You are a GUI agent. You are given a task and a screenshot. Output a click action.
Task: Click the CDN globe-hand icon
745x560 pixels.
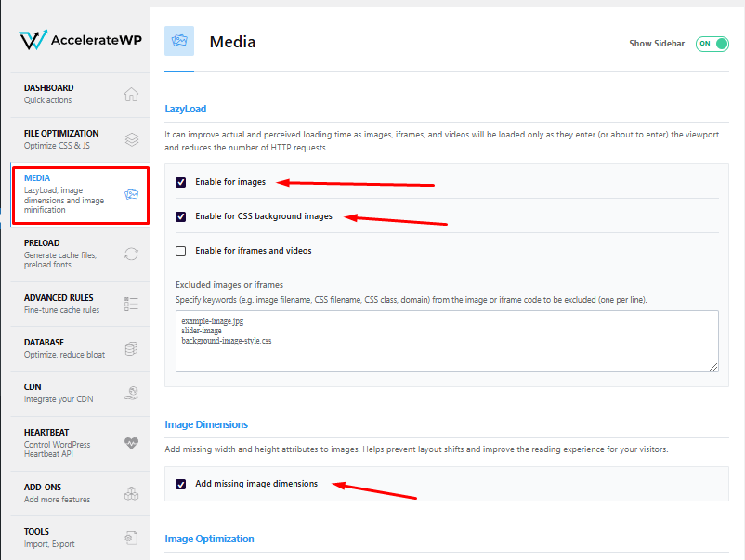(x=131, y=393)
